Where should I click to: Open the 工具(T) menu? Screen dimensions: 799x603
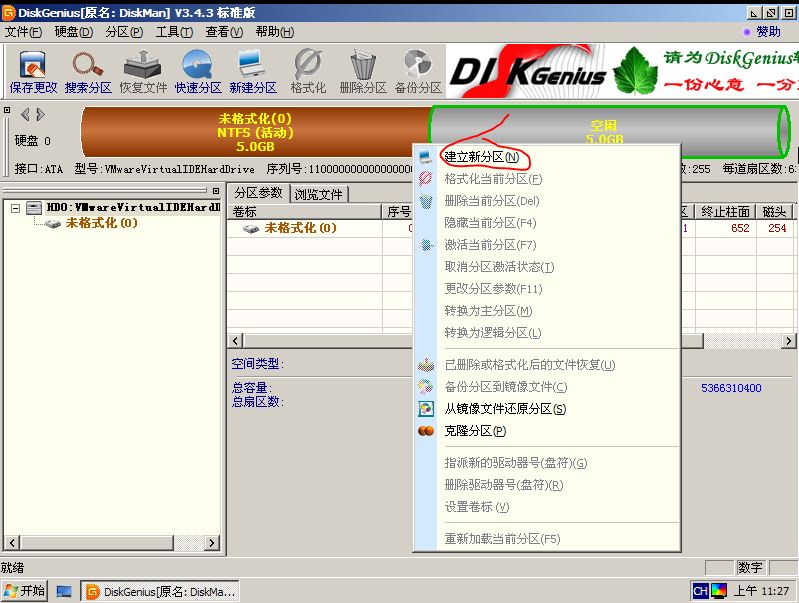tap(174, 32)
